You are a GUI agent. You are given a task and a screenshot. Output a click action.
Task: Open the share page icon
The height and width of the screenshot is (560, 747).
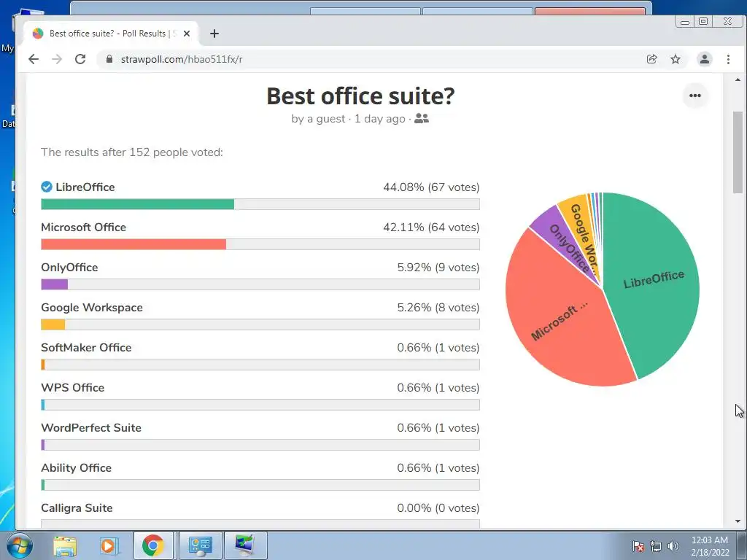click(651, 59)
